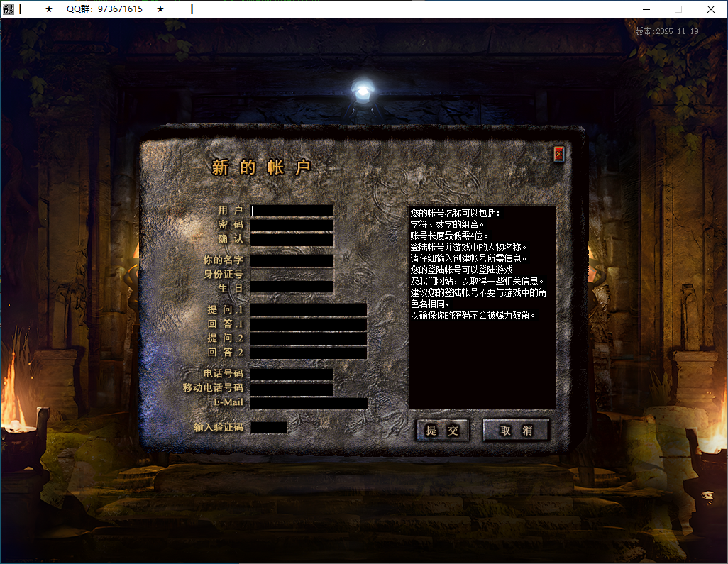Click the 取消 cancel button
This screenshot has height=564, width=728.
516,430
